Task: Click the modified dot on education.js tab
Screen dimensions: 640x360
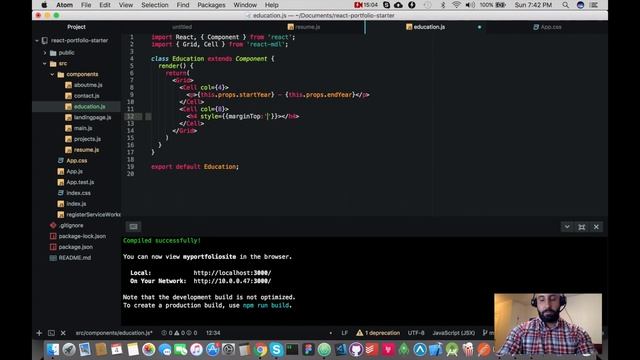Action: (480, 27)
